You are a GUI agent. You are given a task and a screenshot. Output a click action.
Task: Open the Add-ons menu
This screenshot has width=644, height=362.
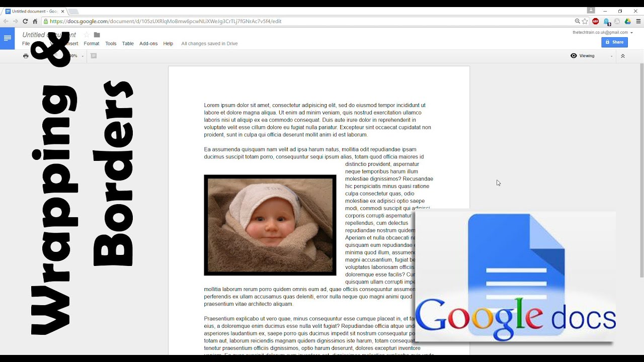point(148,44)
